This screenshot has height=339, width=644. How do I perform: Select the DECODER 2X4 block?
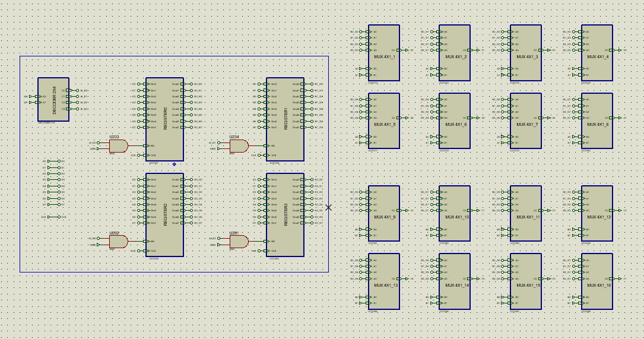pyautogui.click(x=53, y=99)
